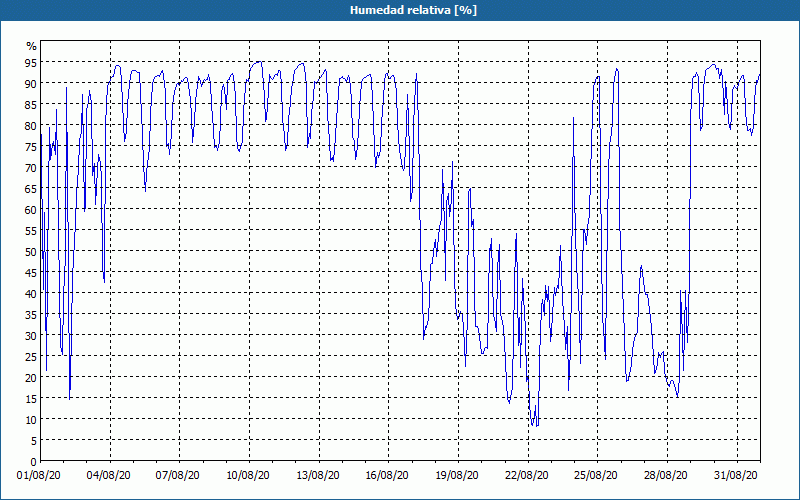
Task: Select the 65 value on the Y-axis
Action: [31, 188]
